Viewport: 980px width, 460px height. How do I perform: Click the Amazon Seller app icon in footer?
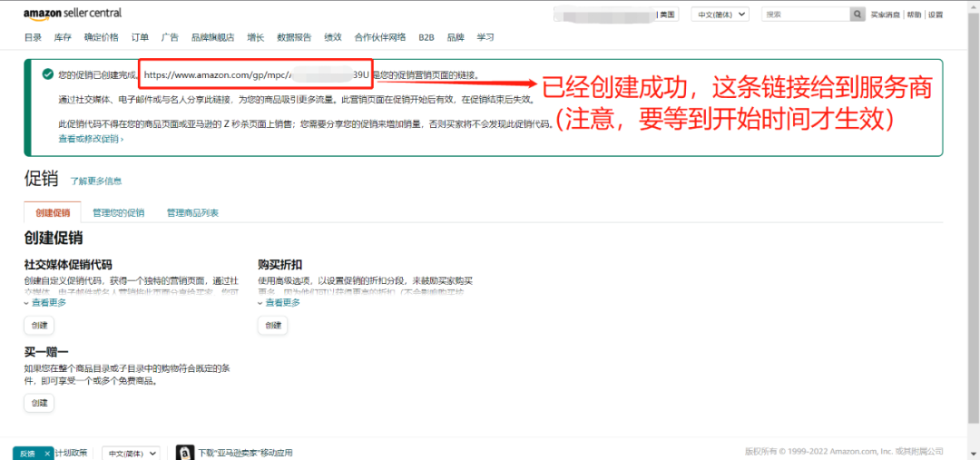coord(185,453)
